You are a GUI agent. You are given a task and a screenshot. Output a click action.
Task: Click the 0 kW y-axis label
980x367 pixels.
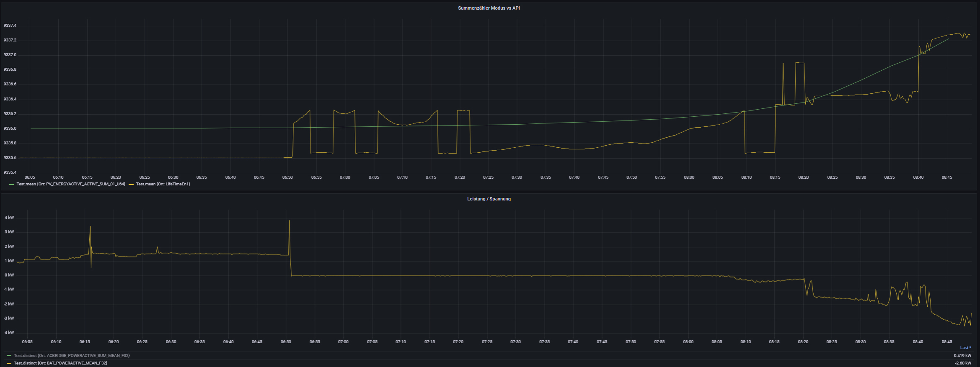tap(9, 275)
